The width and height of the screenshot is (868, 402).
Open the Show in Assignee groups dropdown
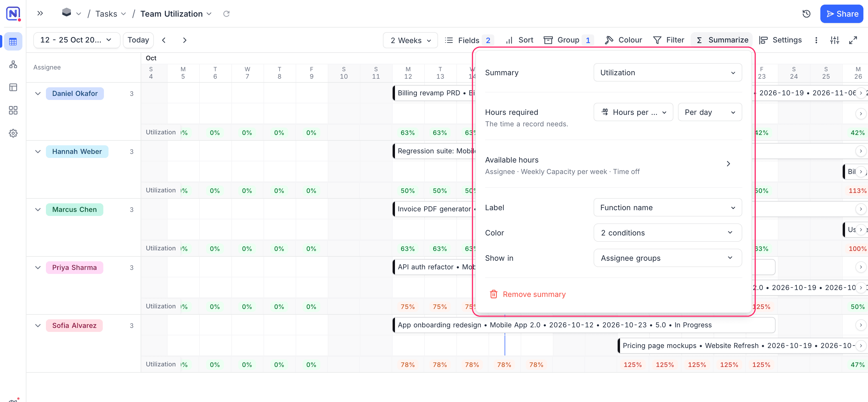click(x=668, y=258)
